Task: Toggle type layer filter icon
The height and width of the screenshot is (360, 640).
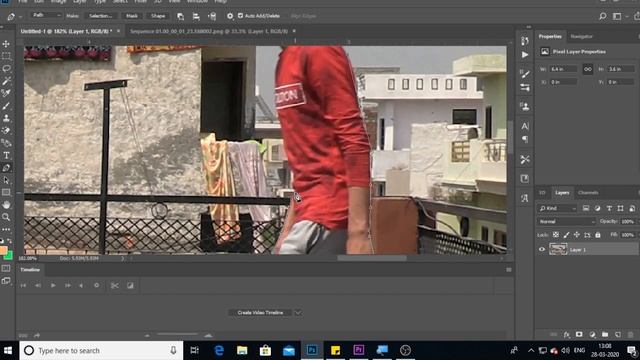Action: click(x=609, y=208)
